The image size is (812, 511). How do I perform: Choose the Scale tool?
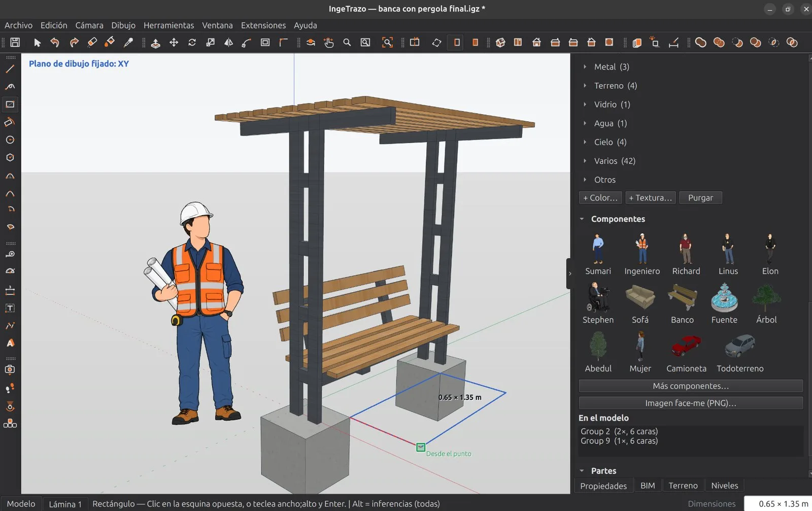(x=210, y=43)
